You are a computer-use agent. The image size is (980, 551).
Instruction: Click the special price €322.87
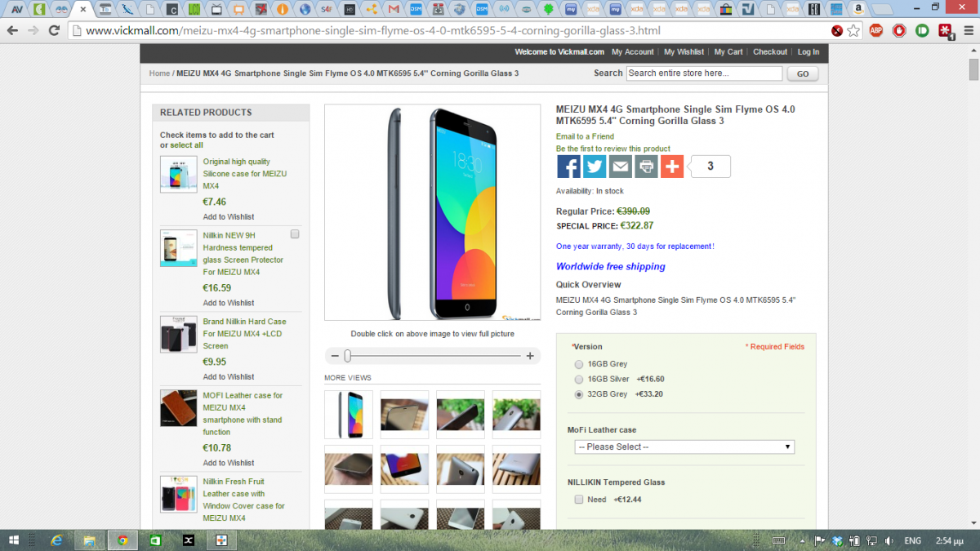click(x=637, y=225)
